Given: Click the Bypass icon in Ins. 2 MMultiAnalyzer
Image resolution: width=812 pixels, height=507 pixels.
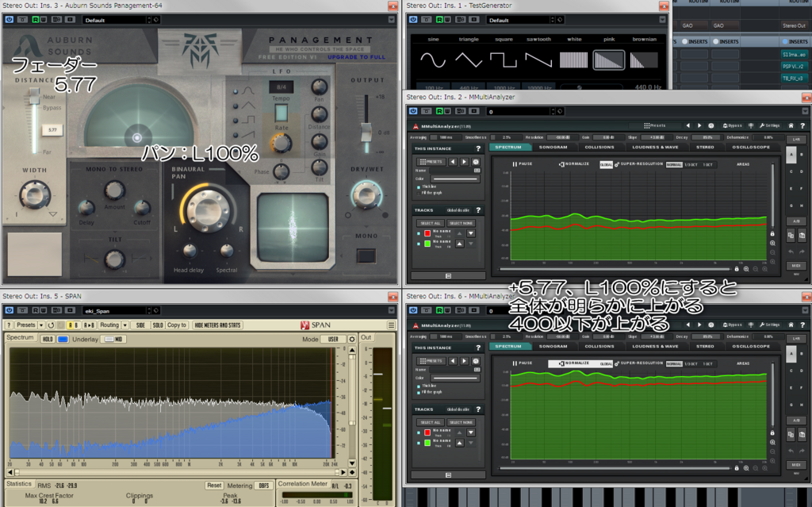Looking at the screenshot, I should point(732,125).
